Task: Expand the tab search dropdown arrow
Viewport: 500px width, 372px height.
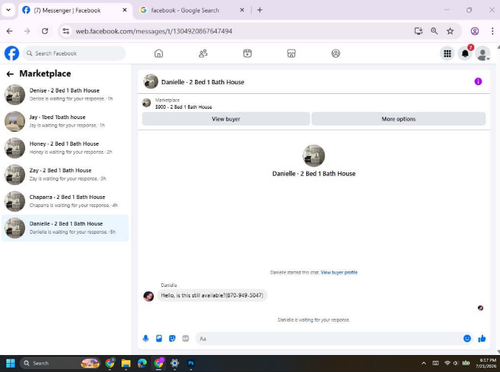Action: (8, 10)
